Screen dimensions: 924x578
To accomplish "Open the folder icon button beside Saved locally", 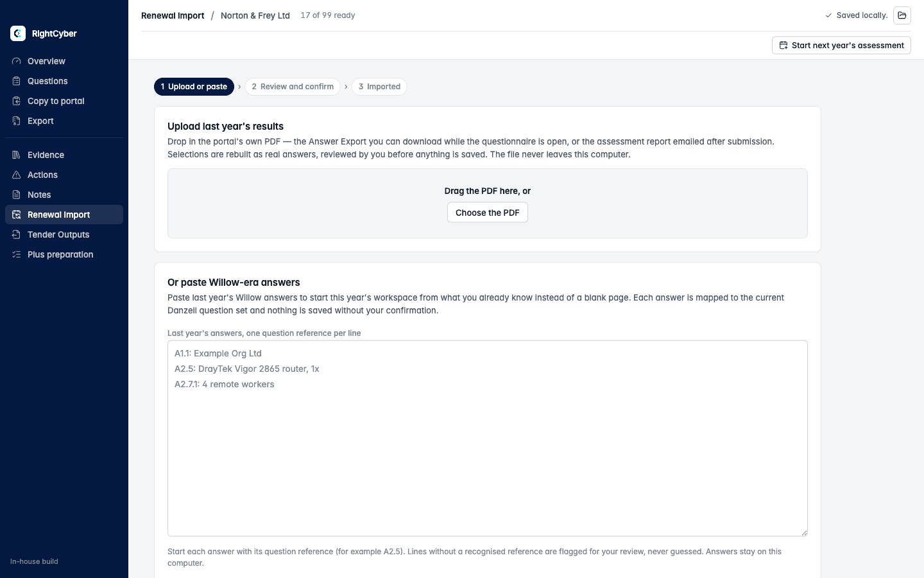I will 902,15.
